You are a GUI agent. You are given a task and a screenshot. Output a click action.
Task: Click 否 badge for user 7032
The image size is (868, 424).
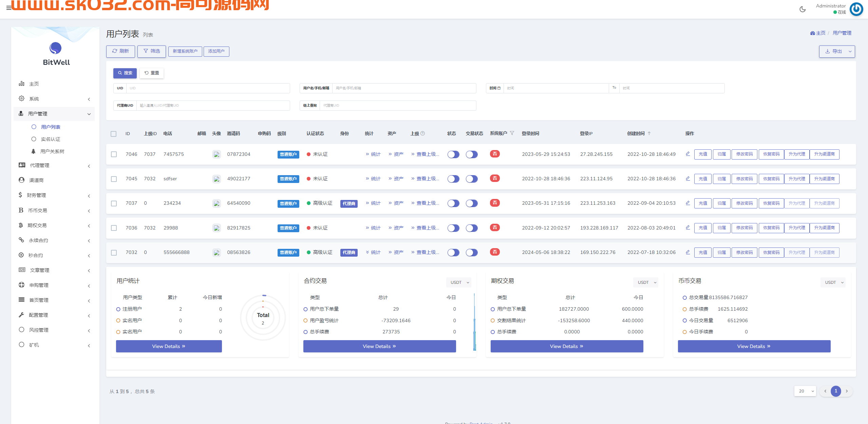pyautogui.click(x=495, y=252)
